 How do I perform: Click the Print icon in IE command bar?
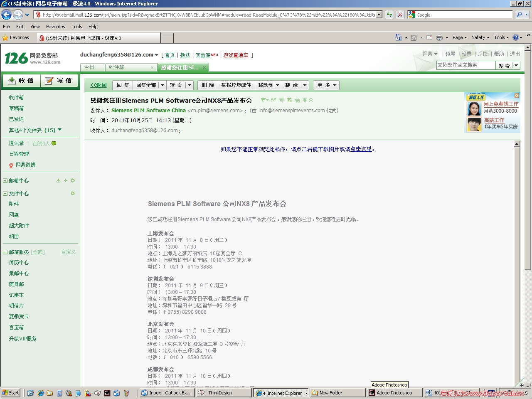tap(439, 37)
